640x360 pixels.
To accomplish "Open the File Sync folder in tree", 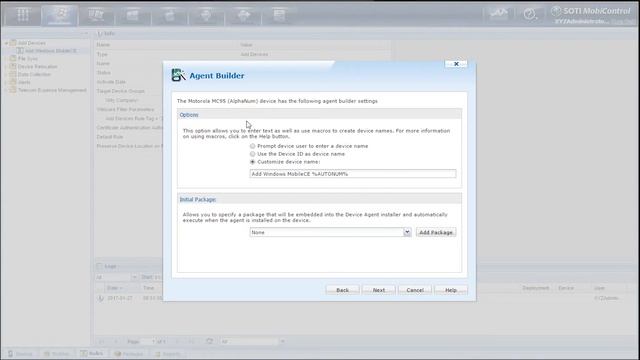I will point(27,58).
